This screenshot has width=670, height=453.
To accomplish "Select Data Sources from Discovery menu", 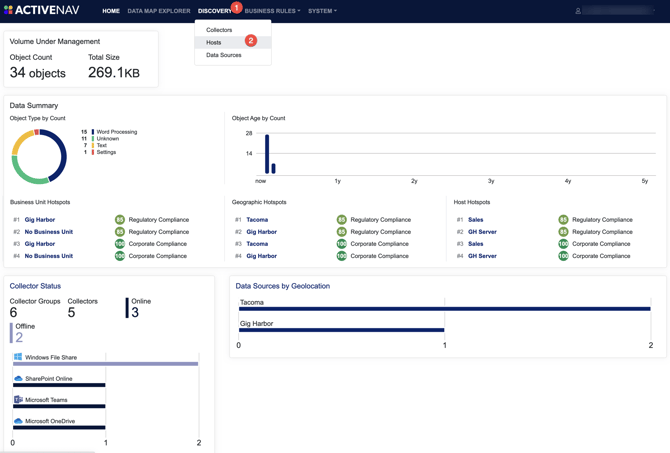I will click(223, 55).
